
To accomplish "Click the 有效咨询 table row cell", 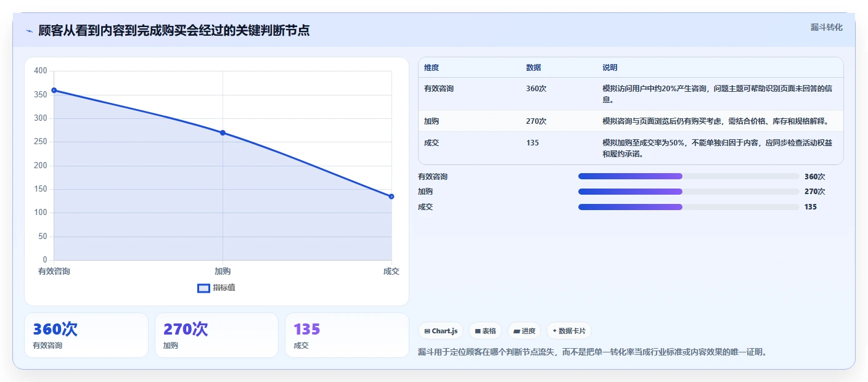I will tap(439, 89).
